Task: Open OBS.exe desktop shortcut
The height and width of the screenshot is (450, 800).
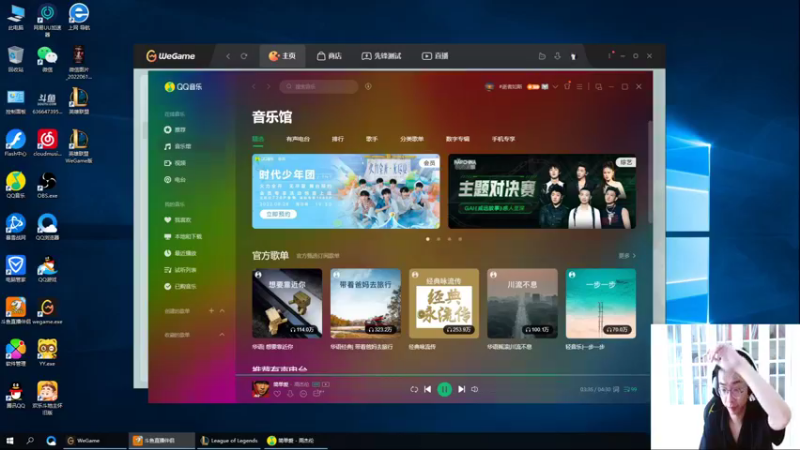Action: click(x=47, y=186)
